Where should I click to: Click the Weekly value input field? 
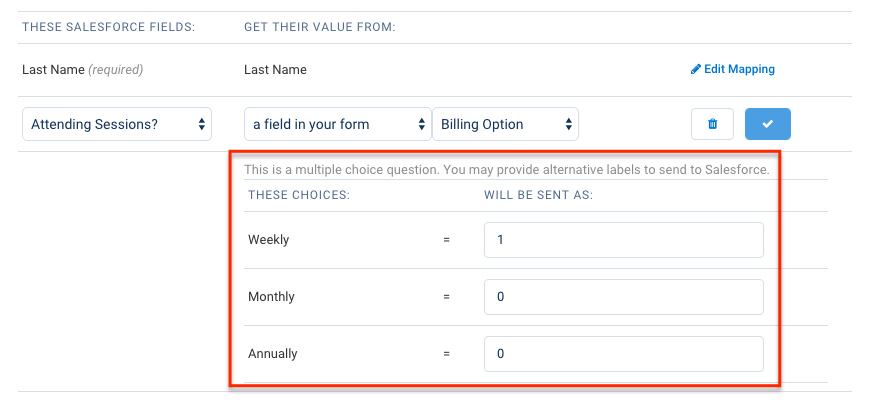point(623,240)
